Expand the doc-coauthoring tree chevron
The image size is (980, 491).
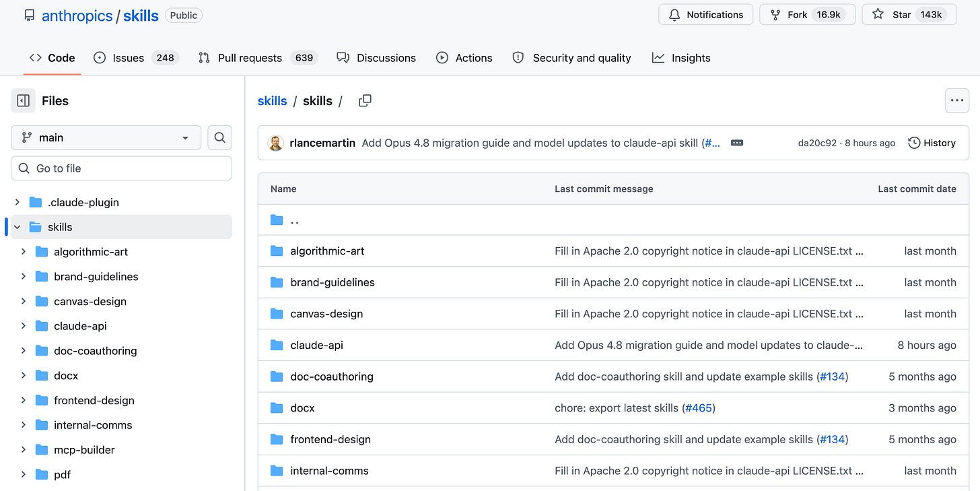[x=24, y=351]
